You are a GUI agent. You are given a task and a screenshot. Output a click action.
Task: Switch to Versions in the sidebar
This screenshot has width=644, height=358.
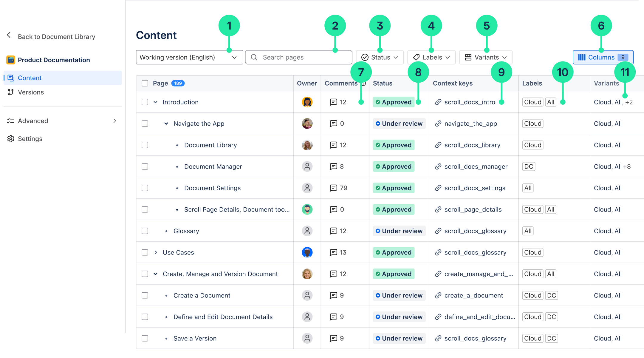tap(31, 92)
